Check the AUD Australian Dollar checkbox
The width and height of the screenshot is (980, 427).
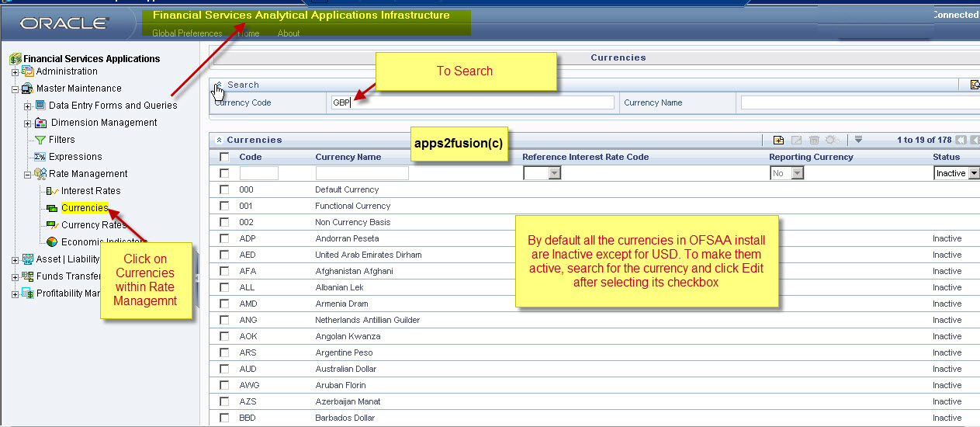[224, 369]
